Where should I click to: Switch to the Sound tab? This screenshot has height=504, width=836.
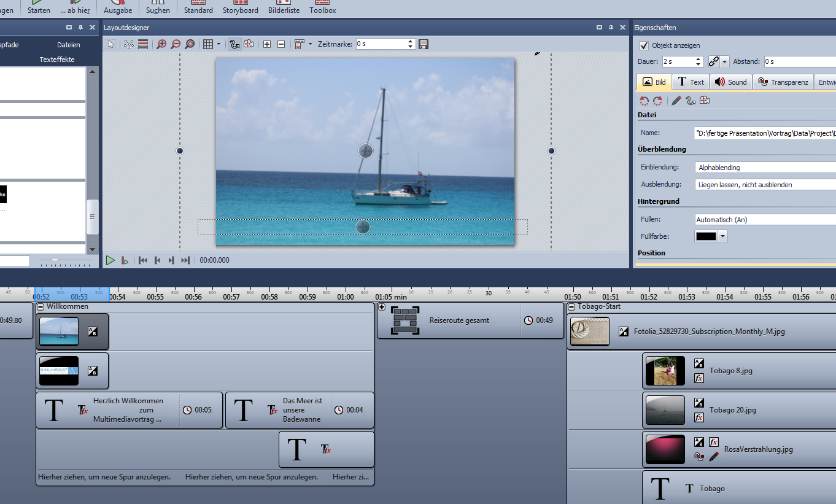[x=730, y=82]
